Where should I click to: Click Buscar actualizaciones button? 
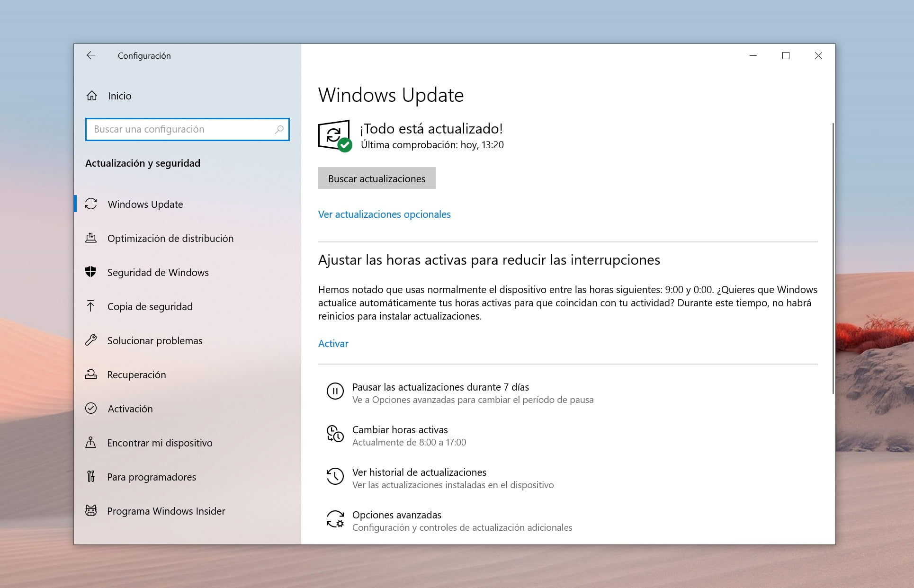(x=376, y=178)
